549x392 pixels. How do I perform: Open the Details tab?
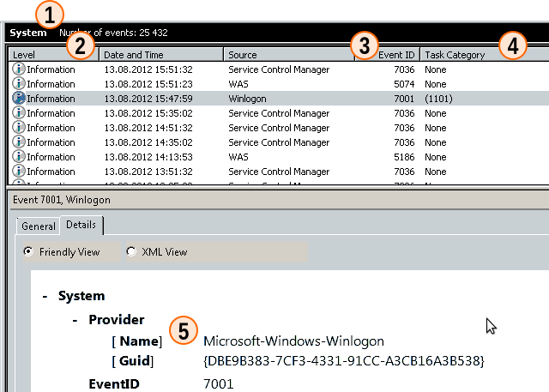pyautogui.click(x=81, y=225)
